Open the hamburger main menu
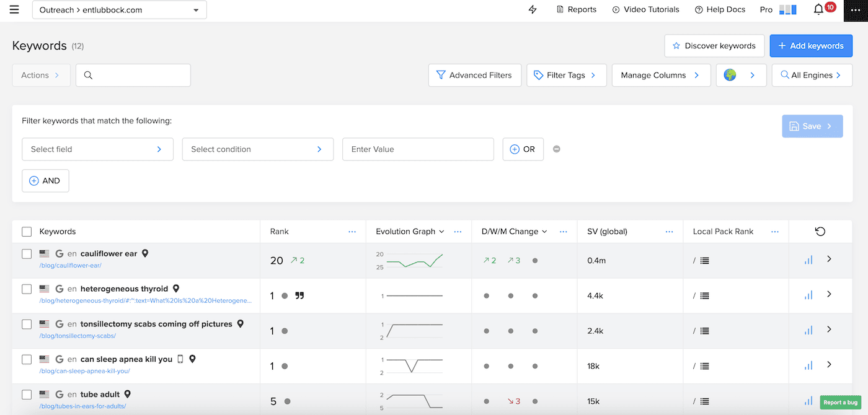Image resolution: width=868 pixels, height=415 pixels. tap(14, 9)
